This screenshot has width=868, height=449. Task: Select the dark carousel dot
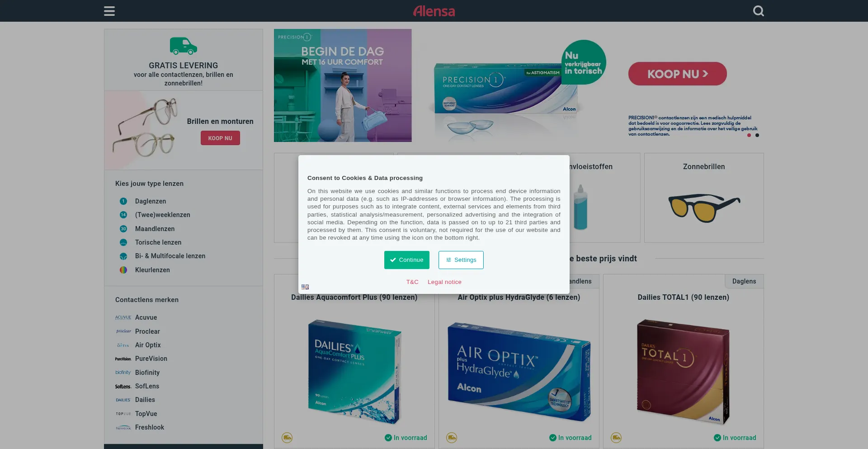(757, 135)
